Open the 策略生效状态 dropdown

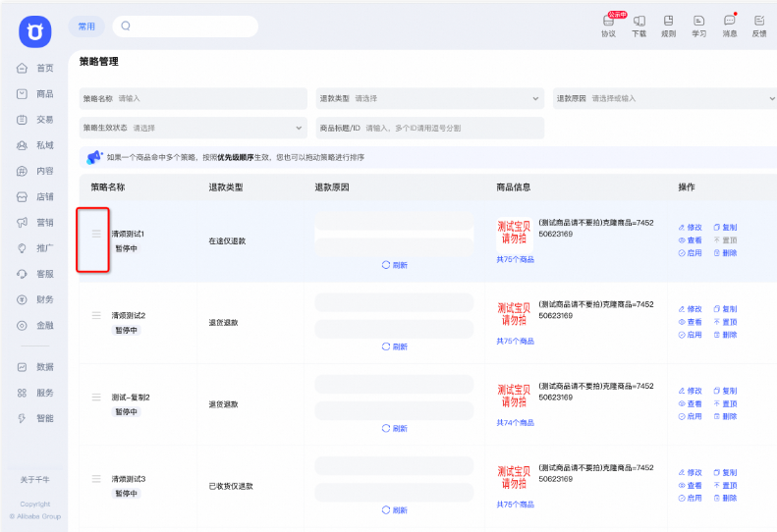pyautogui.click(x=194, y=128)
